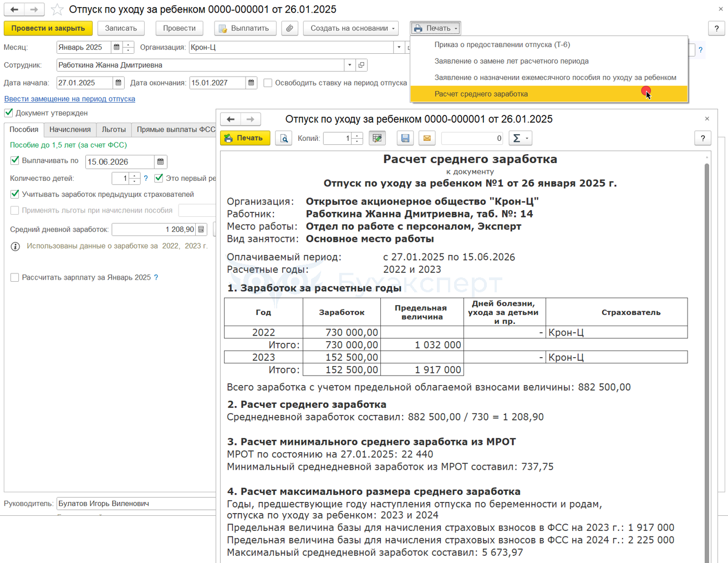Click the paperclip attachments icon
This screenshot has width=728, height=563.
[x=289, y=28]
